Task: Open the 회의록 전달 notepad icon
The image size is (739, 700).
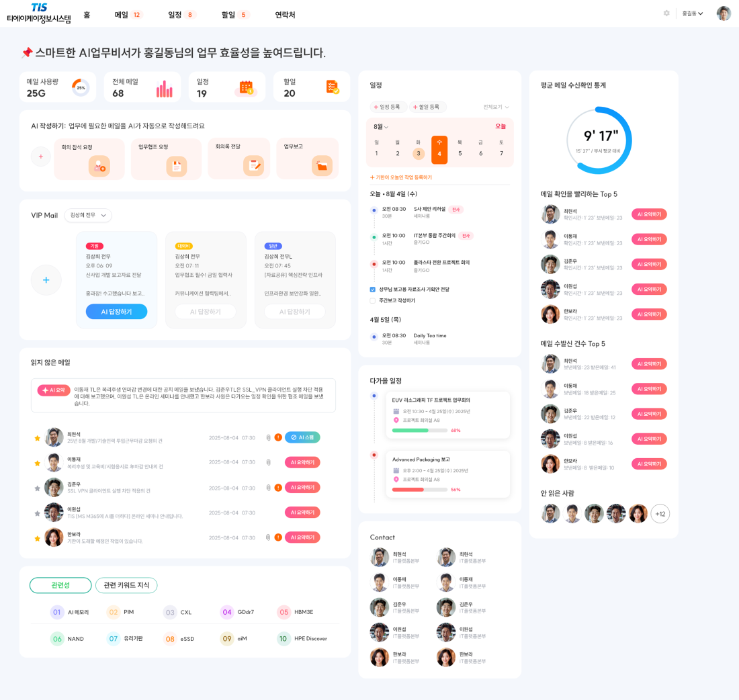Action: tap(253, 165)
